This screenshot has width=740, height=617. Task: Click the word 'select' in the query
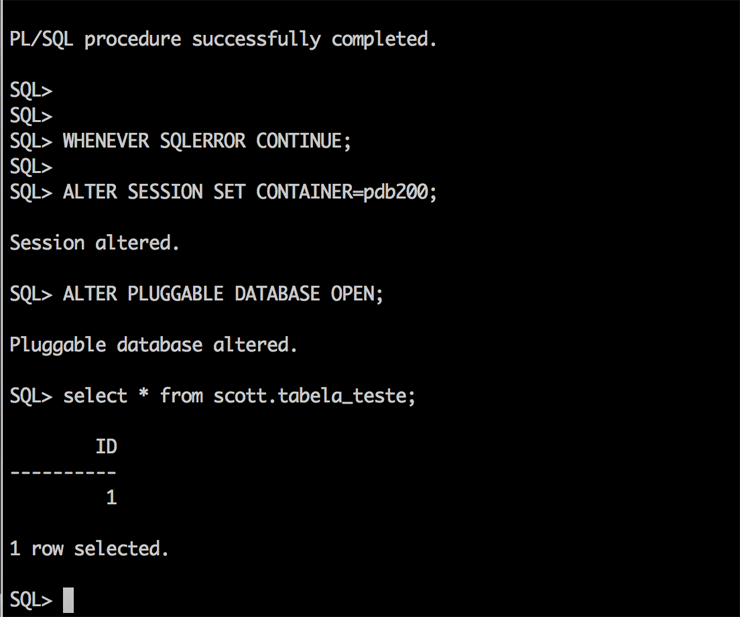click(x=95, y=396)
